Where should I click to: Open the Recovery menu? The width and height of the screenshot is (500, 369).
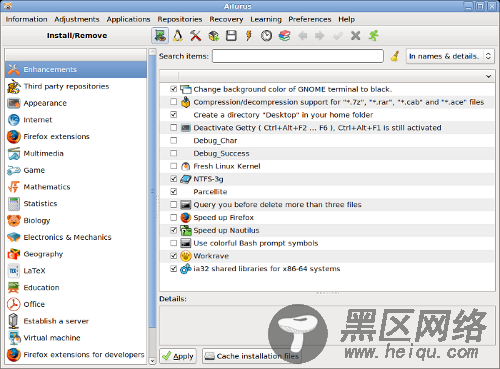(226, 19)
